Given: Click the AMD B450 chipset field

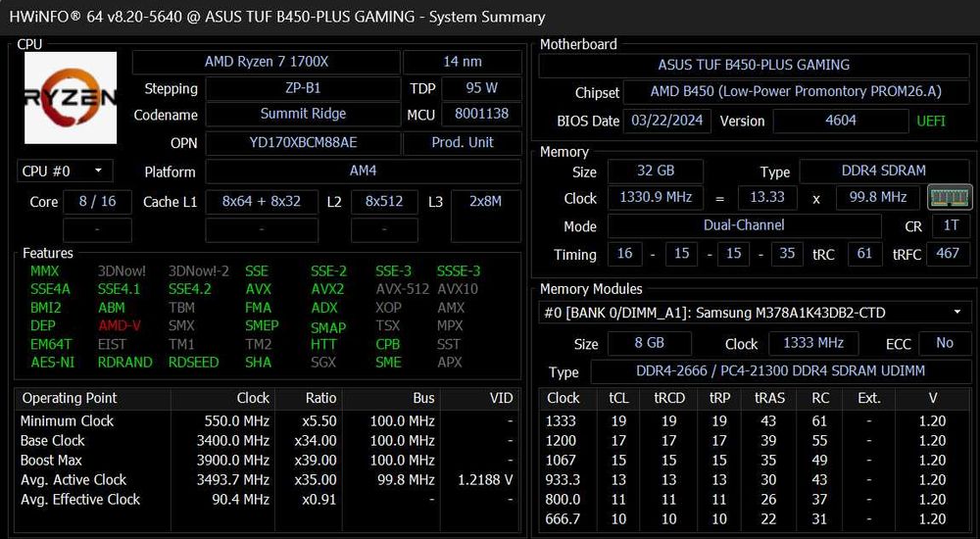Looking at the screenshot, I should (796, 92).
